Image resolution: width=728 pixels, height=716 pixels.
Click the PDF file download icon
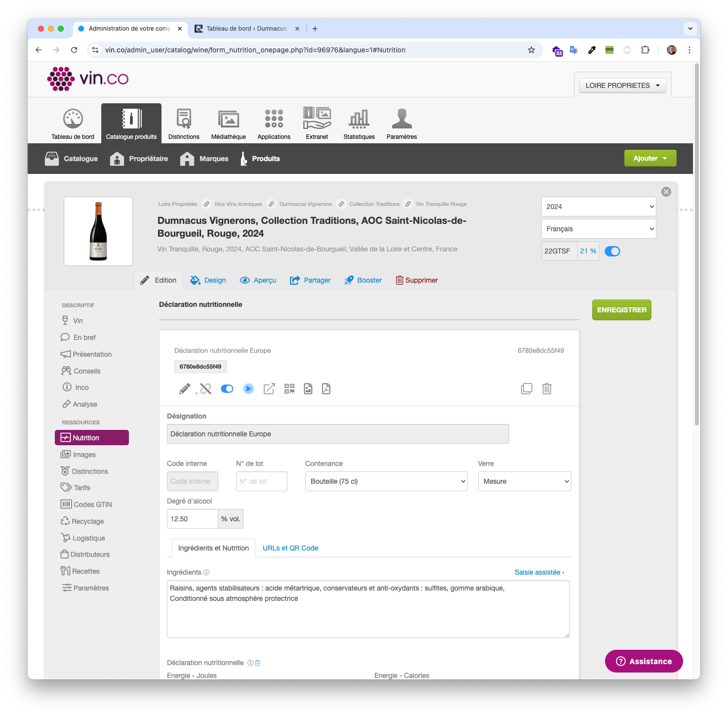326,389
